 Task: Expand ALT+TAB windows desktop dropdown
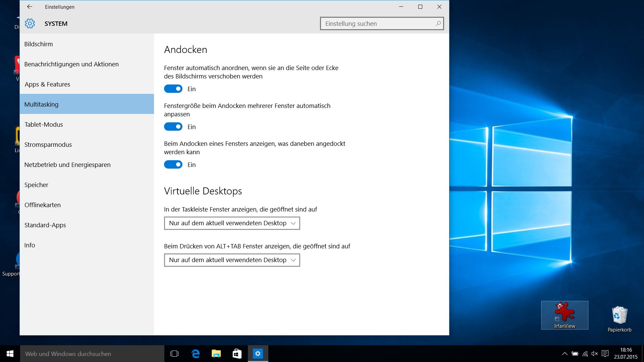click(x=231, y=260)
